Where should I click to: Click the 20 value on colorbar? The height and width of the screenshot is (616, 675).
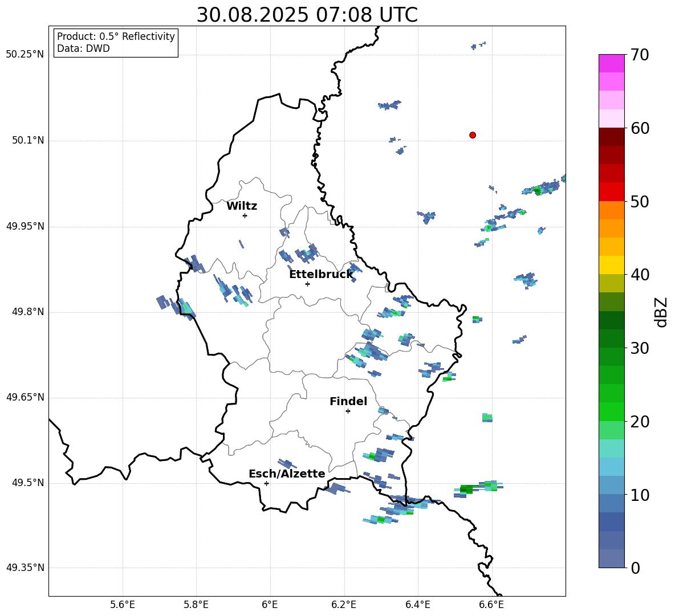pos(640,422)
